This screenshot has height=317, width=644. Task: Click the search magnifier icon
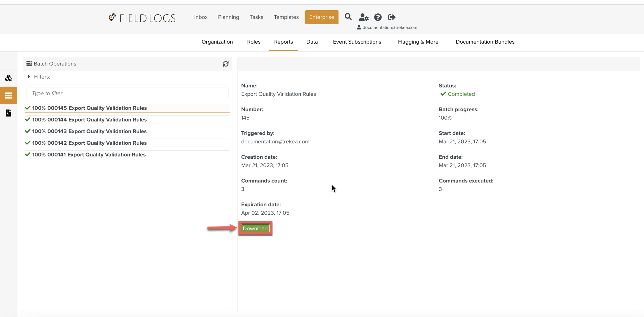click(x=348, y=17)
